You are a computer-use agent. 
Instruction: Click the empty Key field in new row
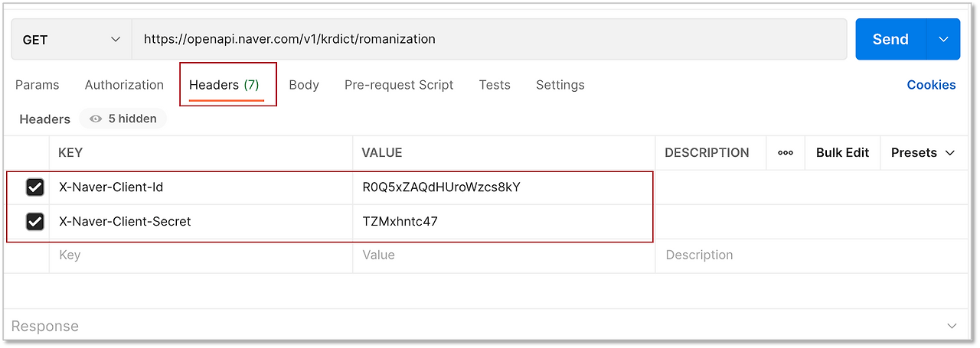[x=201, y=255]
